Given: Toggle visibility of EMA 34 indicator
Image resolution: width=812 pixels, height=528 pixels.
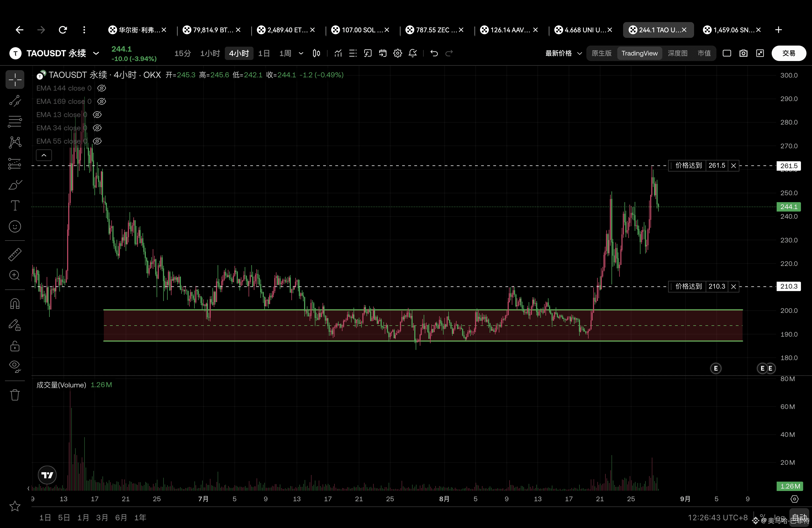Looking at the screenshot, I should 97,128.
